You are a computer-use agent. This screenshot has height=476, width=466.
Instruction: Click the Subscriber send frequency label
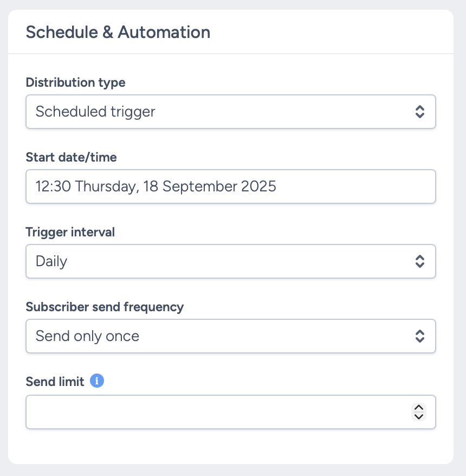pos(105,307)
